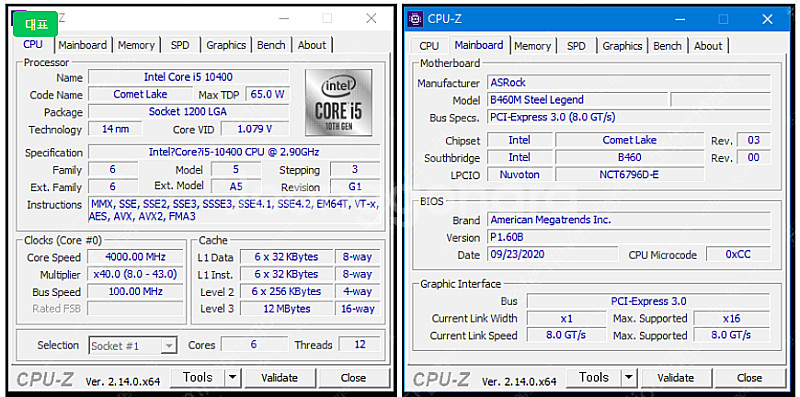Open Memory tab in right Mainboard window
This screenshot has height=397, width=800.
[x=532, y=45]
